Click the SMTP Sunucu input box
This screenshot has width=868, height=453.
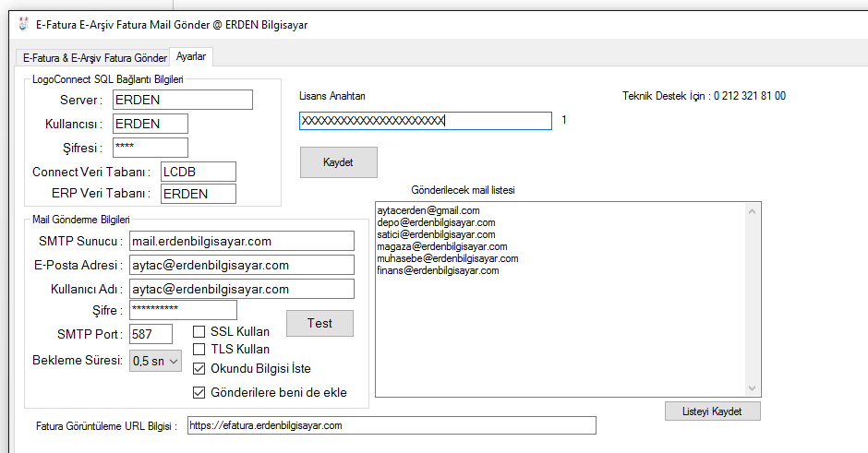click(242, 241)
